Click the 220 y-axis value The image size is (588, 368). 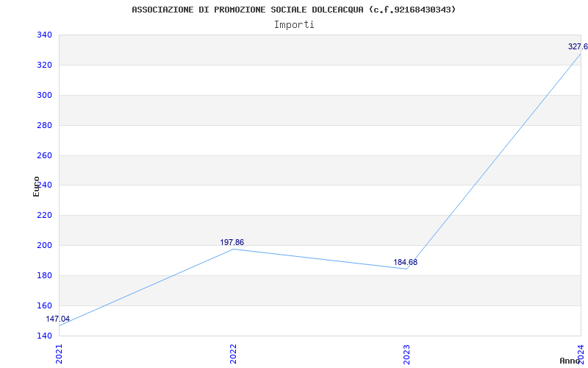[x=44, y=215]
